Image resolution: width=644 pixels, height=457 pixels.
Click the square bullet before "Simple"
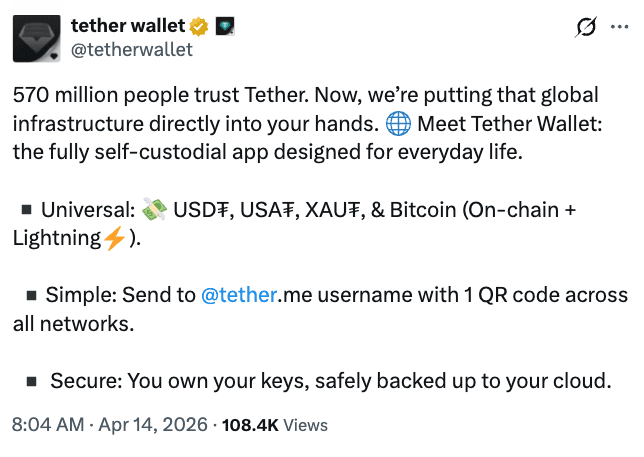tap(31, 297)
